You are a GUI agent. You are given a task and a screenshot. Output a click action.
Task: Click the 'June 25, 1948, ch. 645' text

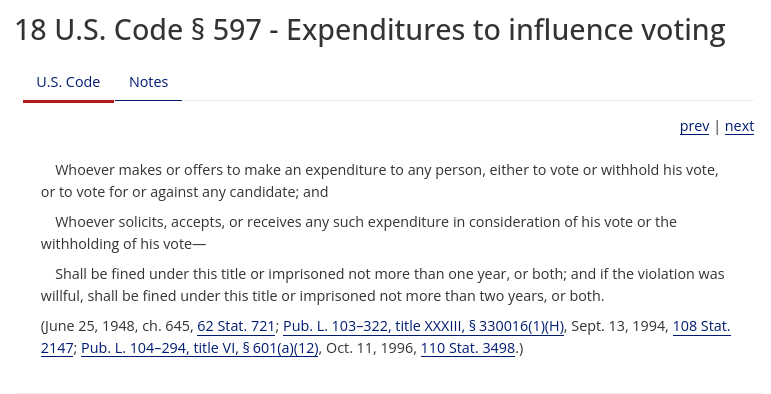(x=118, y=326)
